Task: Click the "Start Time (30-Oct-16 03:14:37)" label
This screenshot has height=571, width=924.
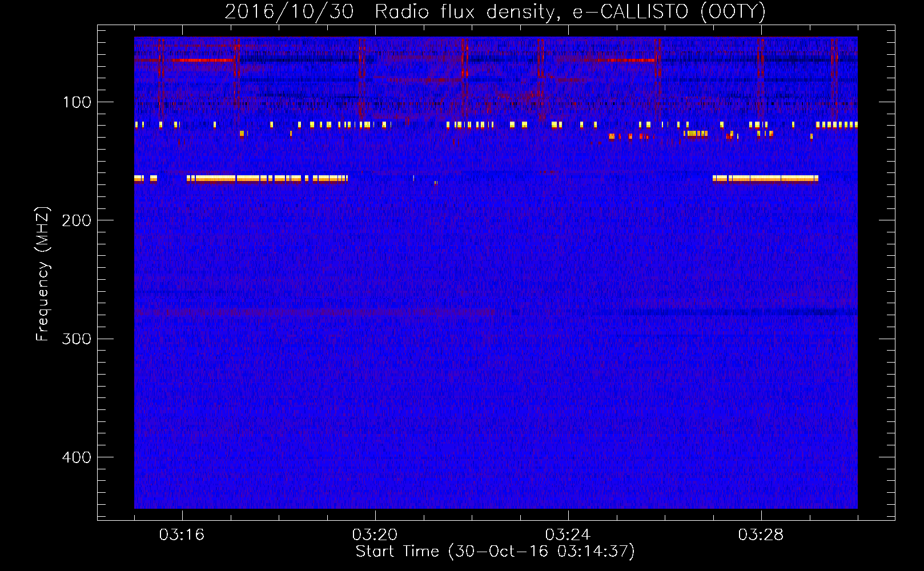Action: [x=495, y=552]
